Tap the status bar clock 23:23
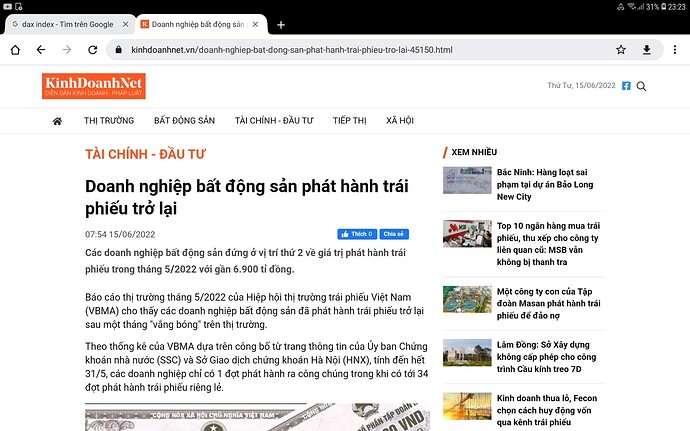The image size is (690, 431). [x=676, y=7]
